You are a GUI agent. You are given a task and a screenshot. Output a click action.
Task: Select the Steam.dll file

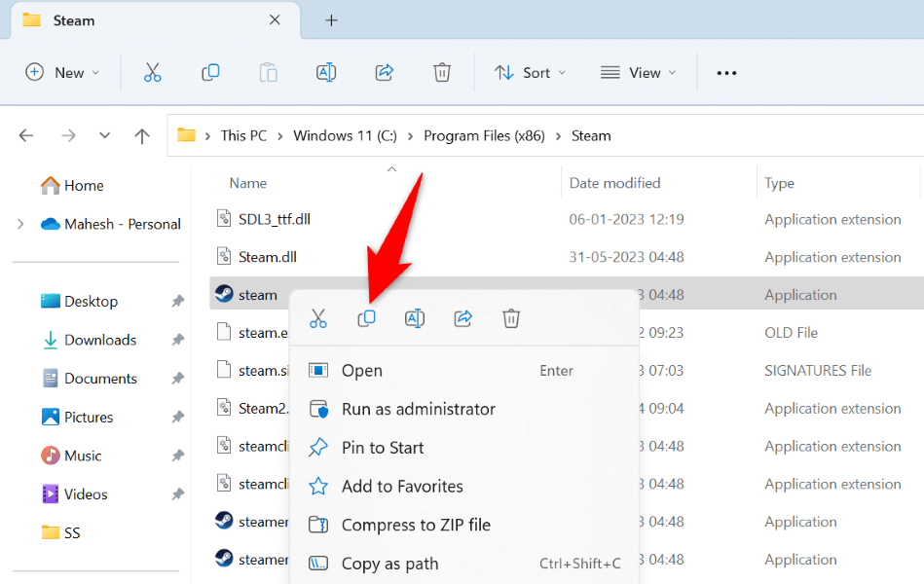pos(268,257)
